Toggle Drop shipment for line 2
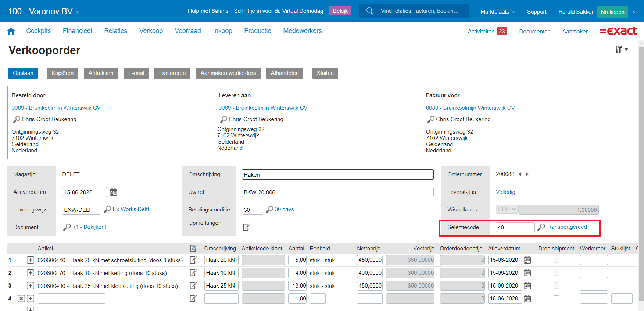The height and width of the screenshot is (311, 644). (x=557, y=272)
